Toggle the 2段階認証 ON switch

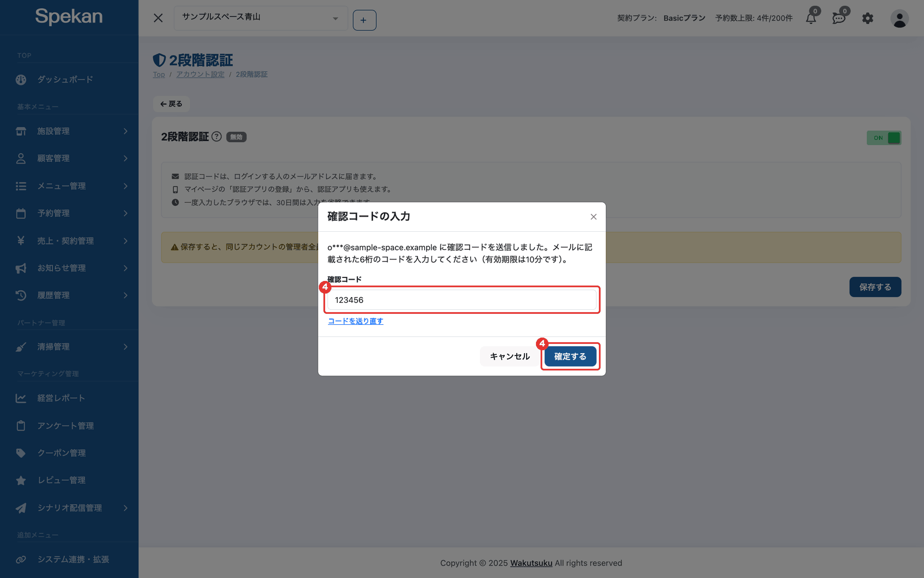click(884, 138)
